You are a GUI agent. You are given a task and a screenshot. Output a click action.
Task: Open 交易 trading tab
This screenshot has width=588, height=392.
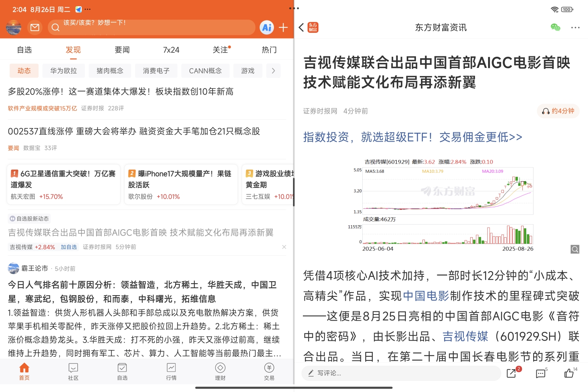[269, 372]
